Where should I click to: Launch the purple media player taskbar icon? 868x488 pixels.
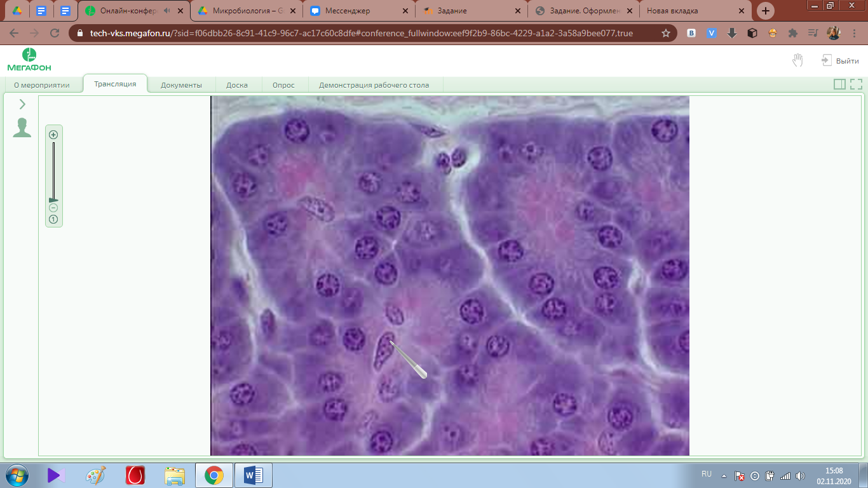click(x=57, y=475)
